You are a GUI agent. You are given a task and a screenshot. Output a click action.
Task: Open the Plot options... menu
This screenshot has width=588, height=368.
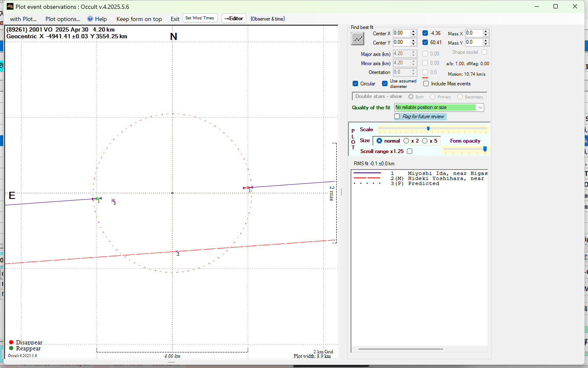(x=63, y=19)
